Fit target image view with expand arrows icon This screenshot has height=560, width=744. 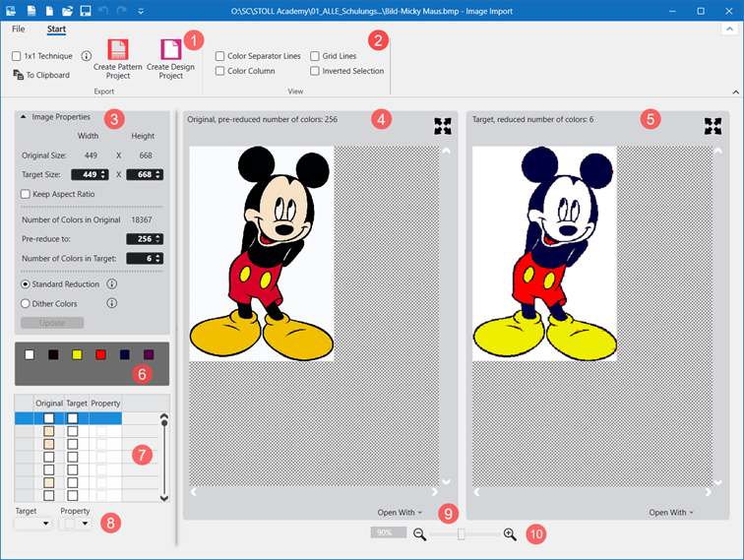pyautogui.click(x=713, y=126)
